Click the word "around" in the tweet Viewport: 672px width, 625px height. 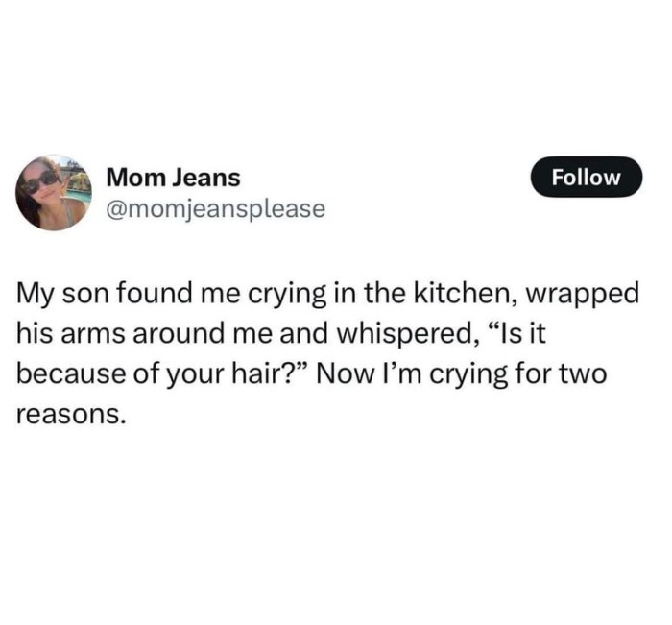pyautogui.click(x=179, y=333)
